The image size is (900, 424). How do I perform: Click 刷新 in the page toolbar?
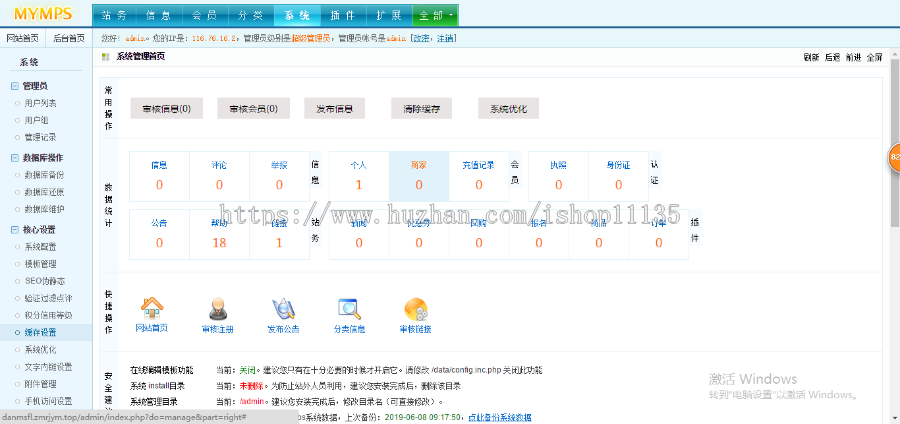tap(811, 57)
